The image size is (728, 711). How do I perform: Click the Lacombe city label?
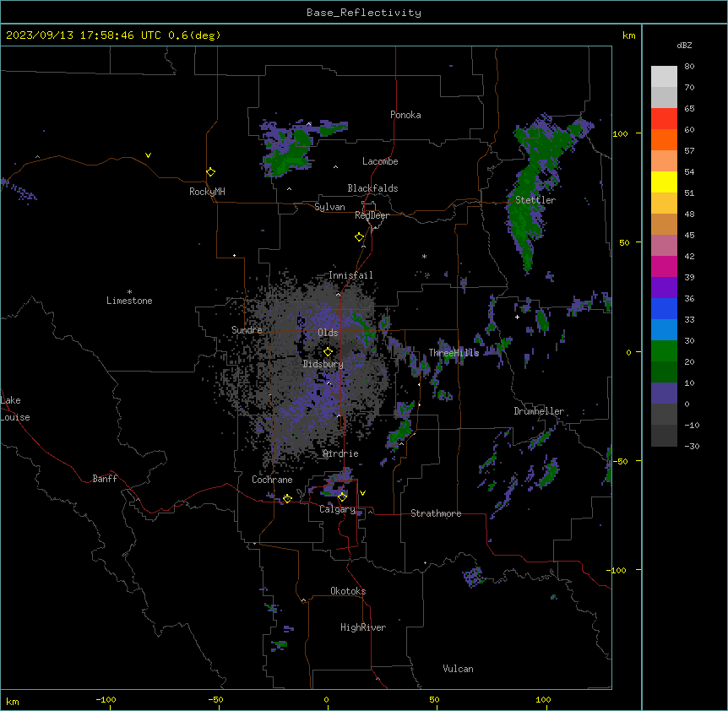tap(380, 161)
